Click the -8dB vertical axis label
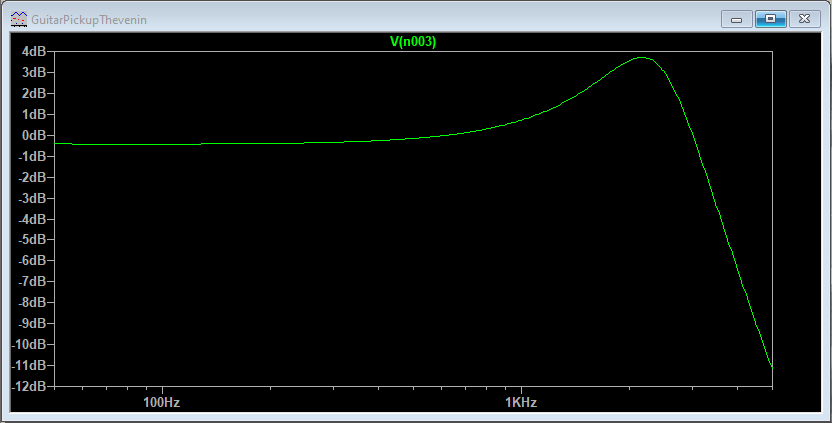832x423 pixels. click(x=32, y=303)
